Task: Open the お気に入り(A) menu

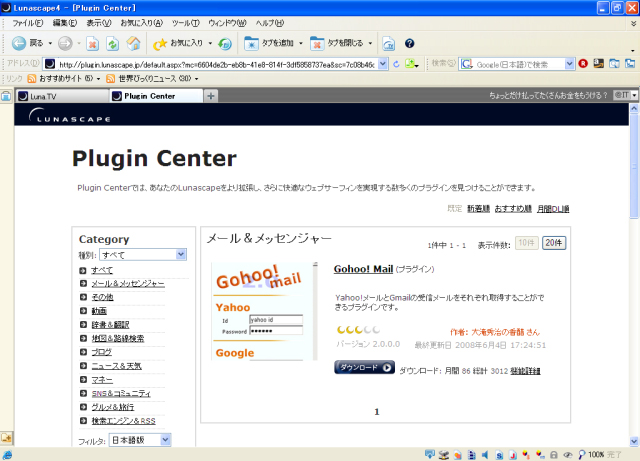Action: point(141,23)
